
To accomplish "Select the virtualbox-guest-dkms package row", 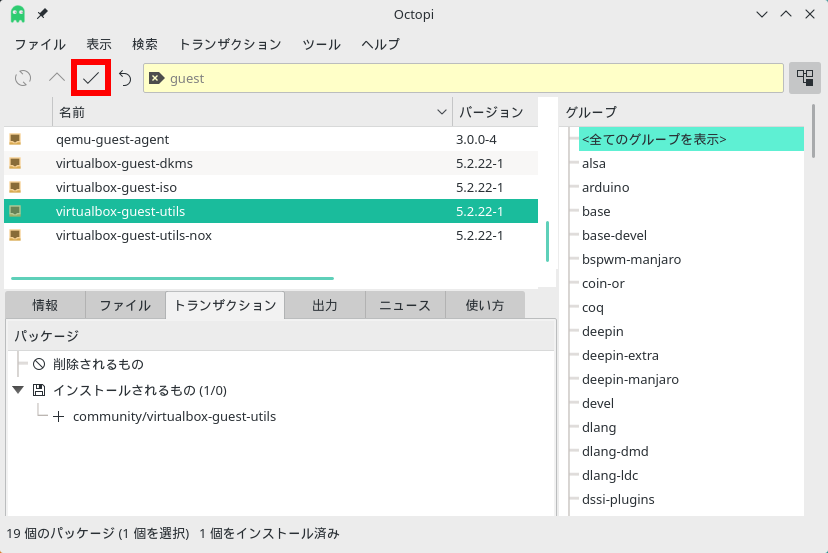I will click(271, 163).
